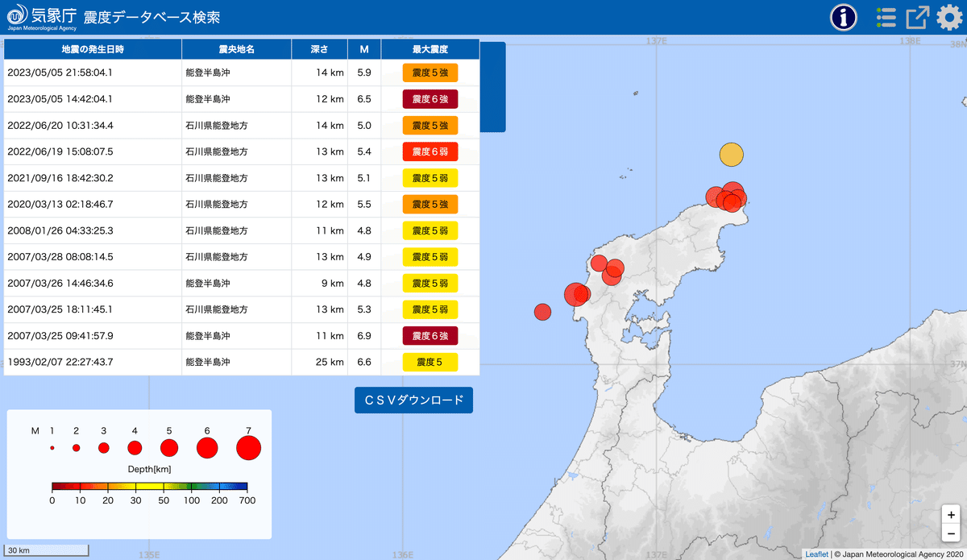Image resolution: width=967 pixels, height=560 pixels.
Task: Click the M7 circle in the magnitude legend
Action: tap(248, 447)
